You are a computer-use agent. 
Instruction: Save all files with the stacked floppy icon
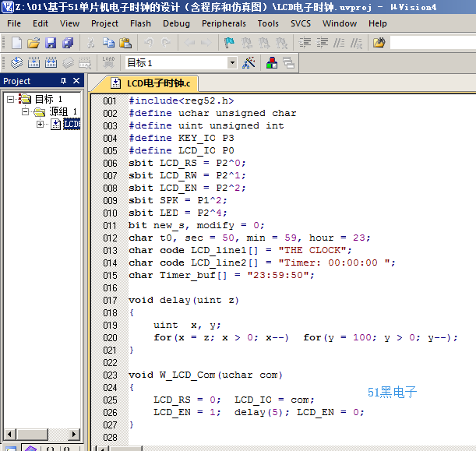68,43
